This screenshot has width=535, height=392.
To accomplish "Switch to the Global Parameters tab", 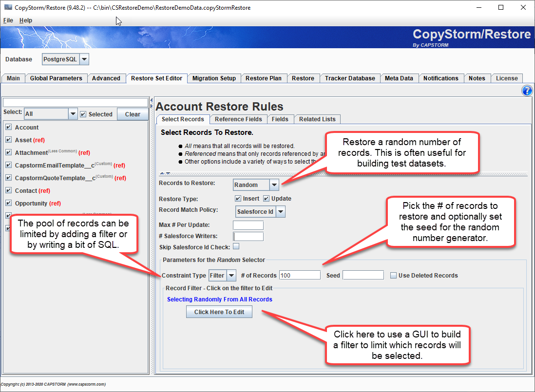I will (56, 78).
